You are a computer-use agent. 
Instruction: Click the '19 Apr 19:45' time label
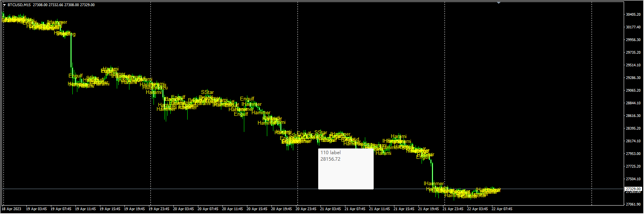(134, 209)
